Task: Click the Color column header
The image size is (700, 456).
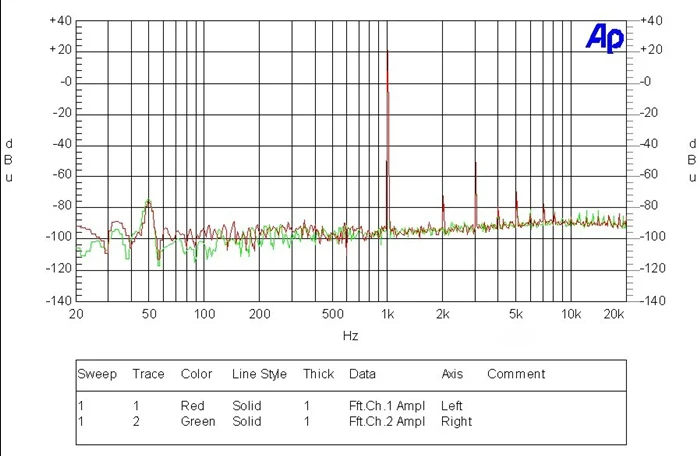Action: tap(196, 374)
